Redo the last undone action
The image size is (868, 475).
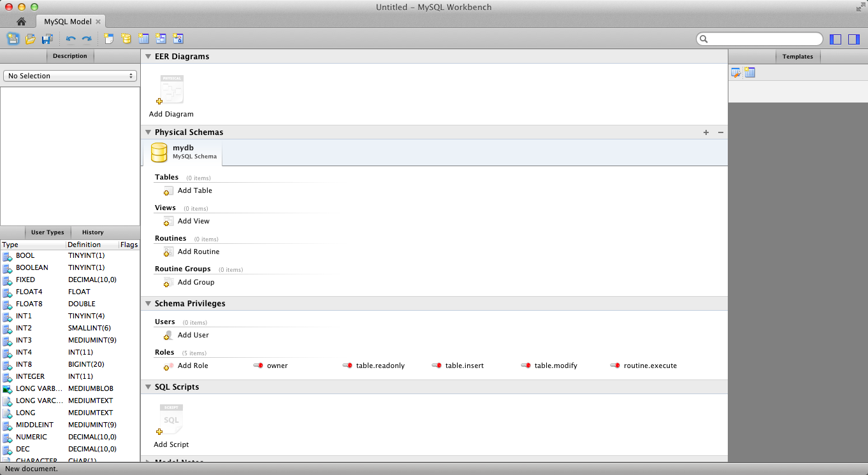(x=87, y=39)
